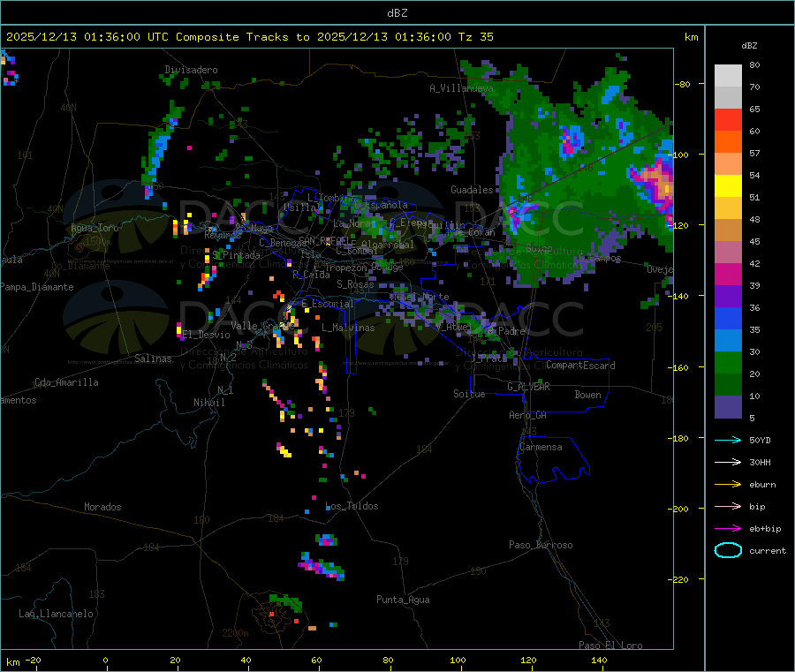Click the 'dBZ' title at the top
Viewport: 795px width, 672px height.
(397, 13)
